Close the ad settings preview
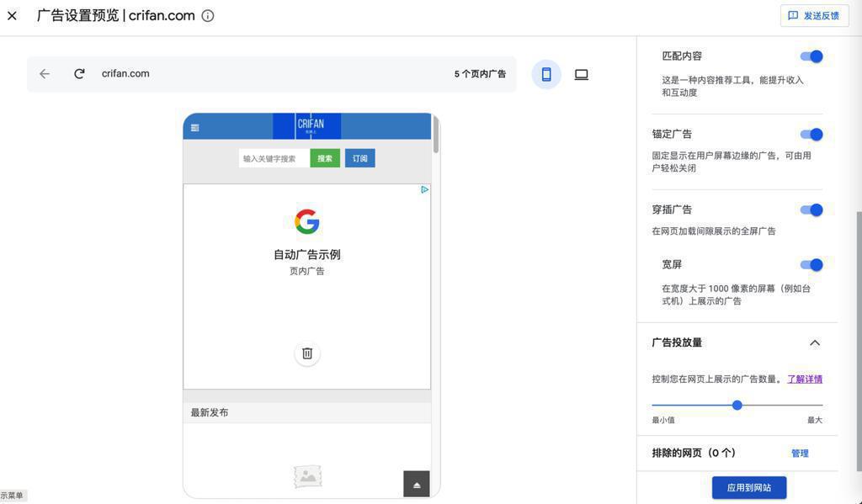The height and width of the screenshot is (504, 862). point(12,16)
